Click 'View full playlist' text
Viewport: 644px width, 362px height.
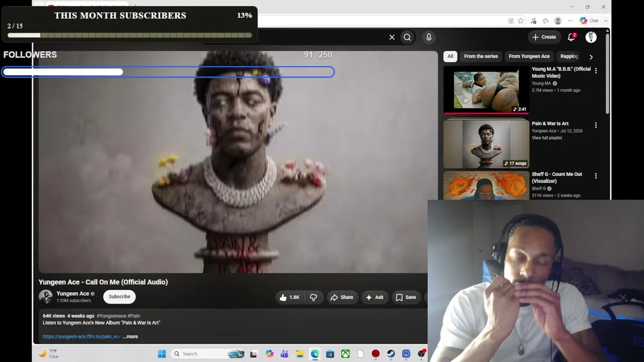547,138
